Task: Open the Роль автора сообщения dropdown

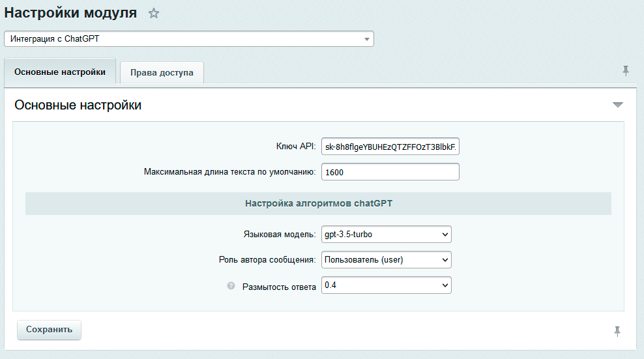Action: click(386, 259)
